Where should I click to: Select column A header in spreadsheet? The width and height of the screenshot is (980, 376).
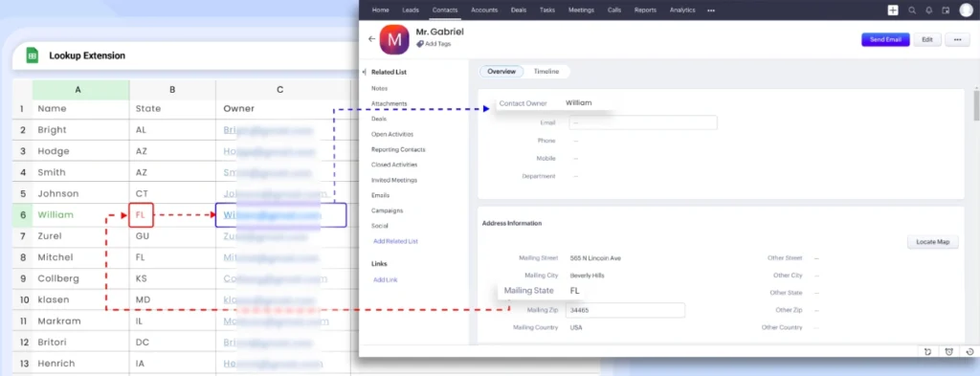pyautogui.click(x=80, y=90)
